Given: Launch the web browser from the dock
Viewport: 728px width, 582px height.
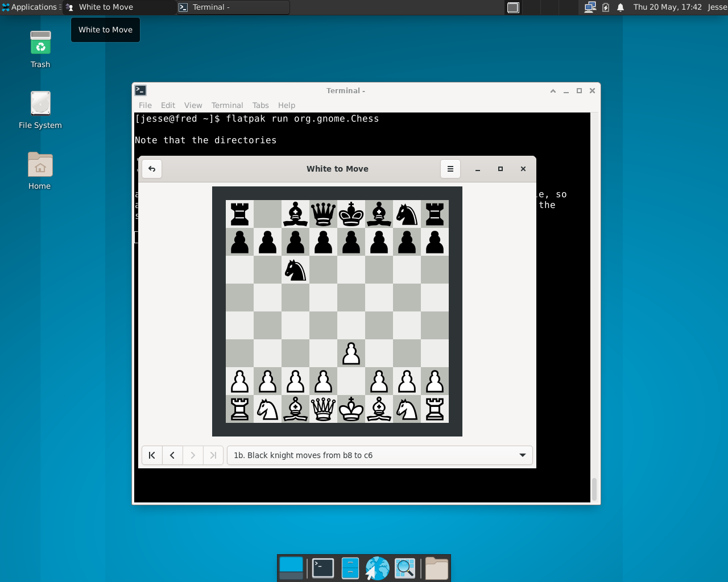Looking at the screenshot, I should pyautogui.click(x=377, y=568).
